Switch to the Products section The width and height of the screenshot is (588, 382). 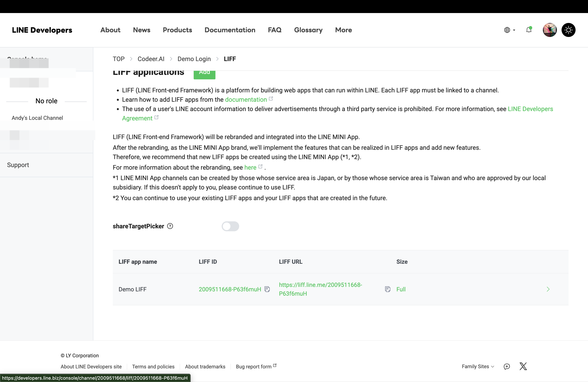177,30
